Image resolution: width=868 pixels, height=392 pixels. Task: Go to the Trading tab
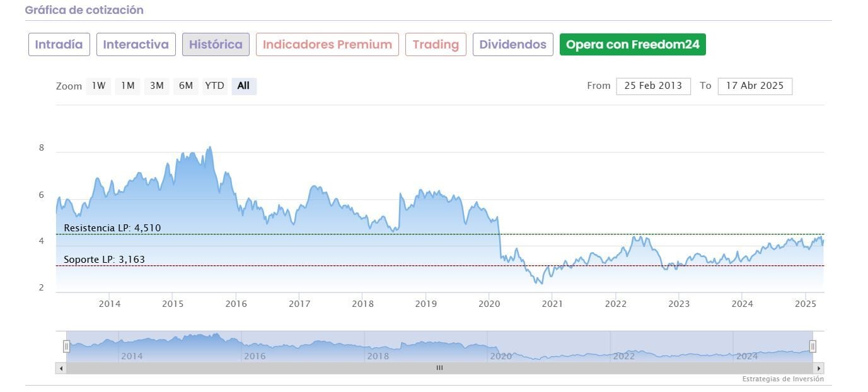pos(436,45)
